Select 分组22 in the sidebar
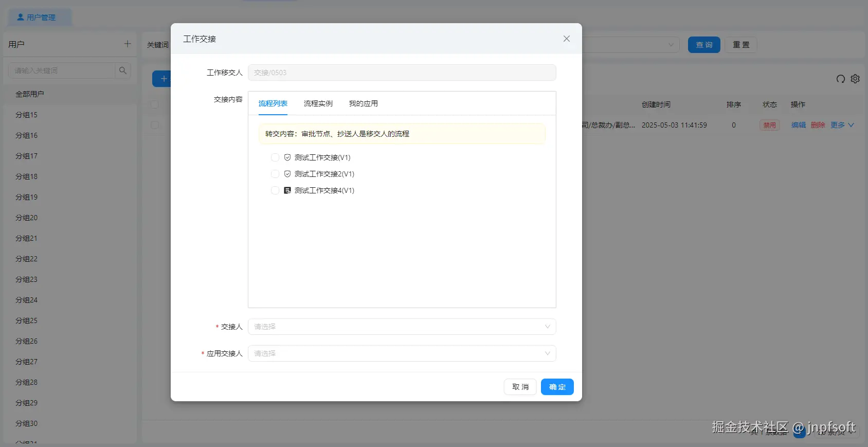The width and height of the screenshot is (868, 447). pyautogui.click(x=70, y=259)
